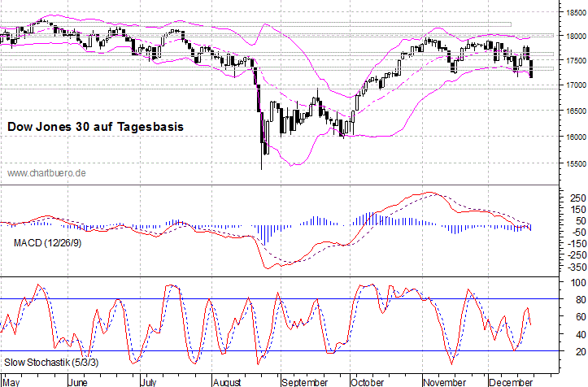Click the 60 stochastic axis value
The image size is (588, 387).
pyautogui.click(x=581, y=317)
